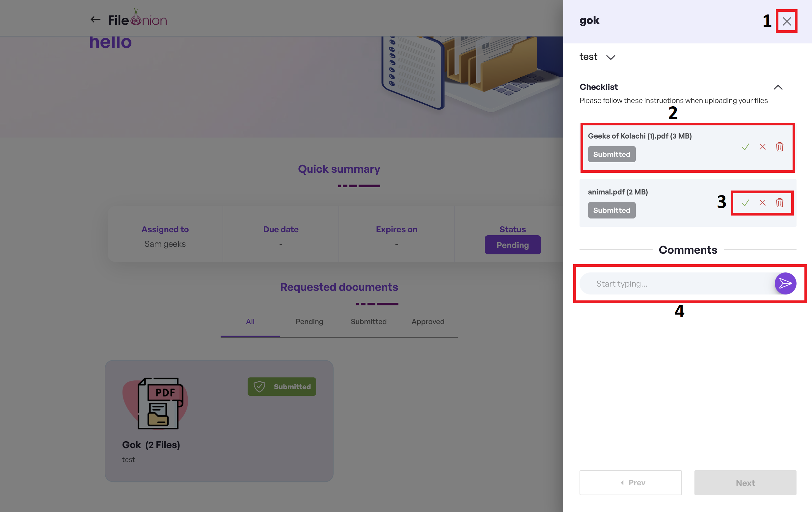The height and width of the screenshot is (512, 812).
Task: Click the Next button
Action: click(x=745, y=483)
